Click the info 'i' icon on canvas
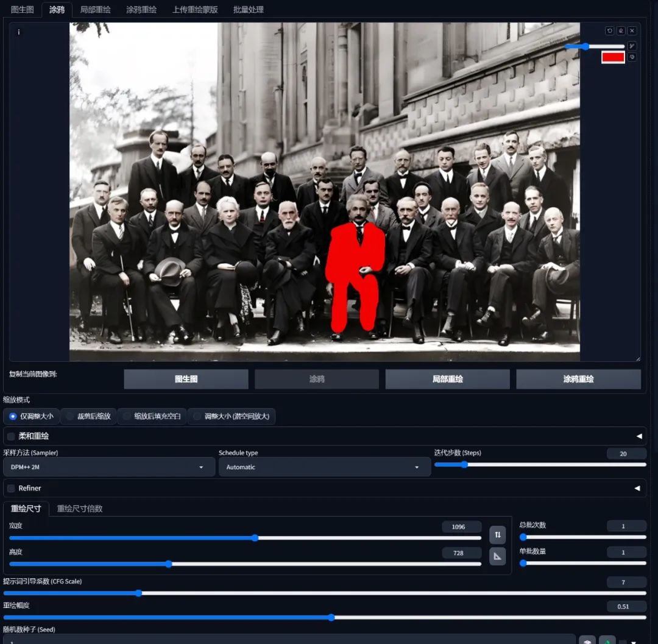This screenshot has width=658, height=644. [18, 32]
